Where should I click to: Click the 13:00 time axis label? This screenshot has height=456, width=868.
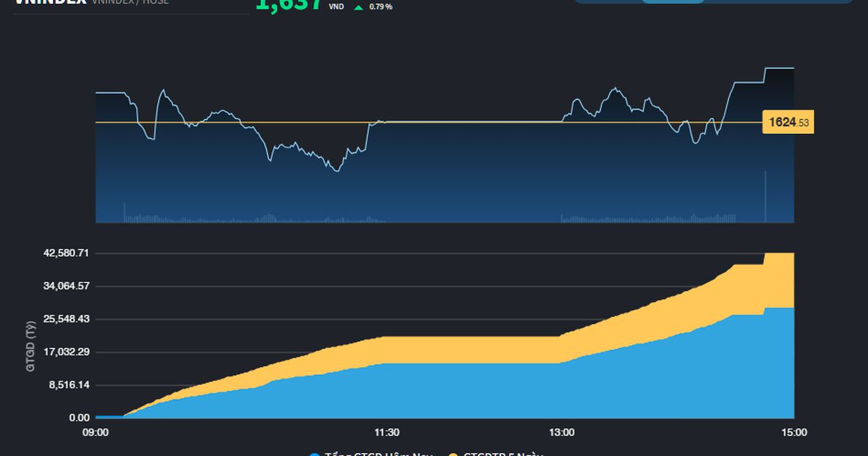562,433
